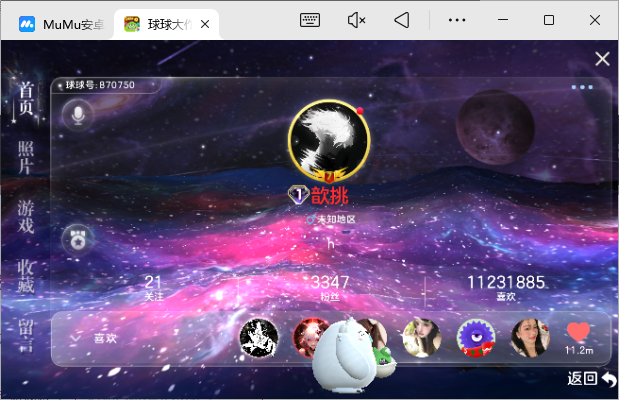Open the 收藏 side tab
Image resolution: width=619 pixels, height=400 pixels.
tap(26, 276)
